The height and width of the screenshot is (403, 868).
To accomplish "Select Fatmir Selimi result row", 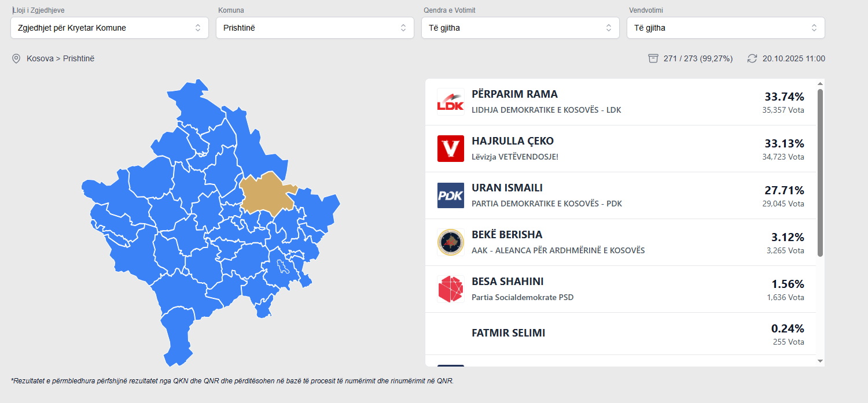I will click(x=620, y=334).
